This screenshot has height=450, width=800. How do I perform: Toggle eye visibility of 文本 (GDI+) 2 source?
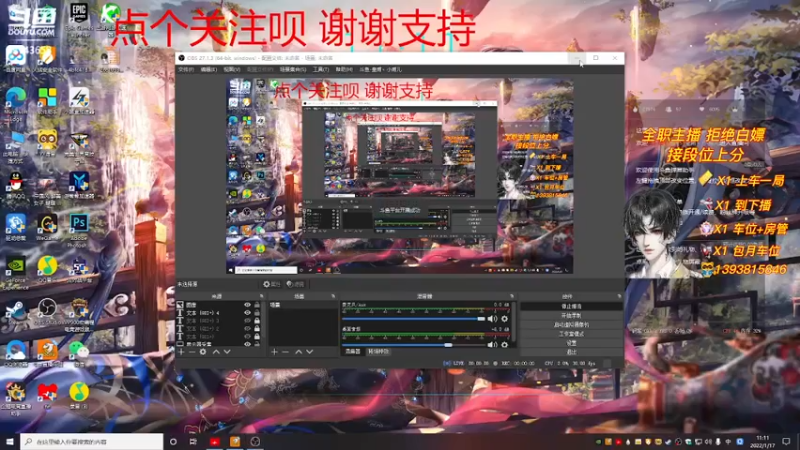[x=247, y=329]
